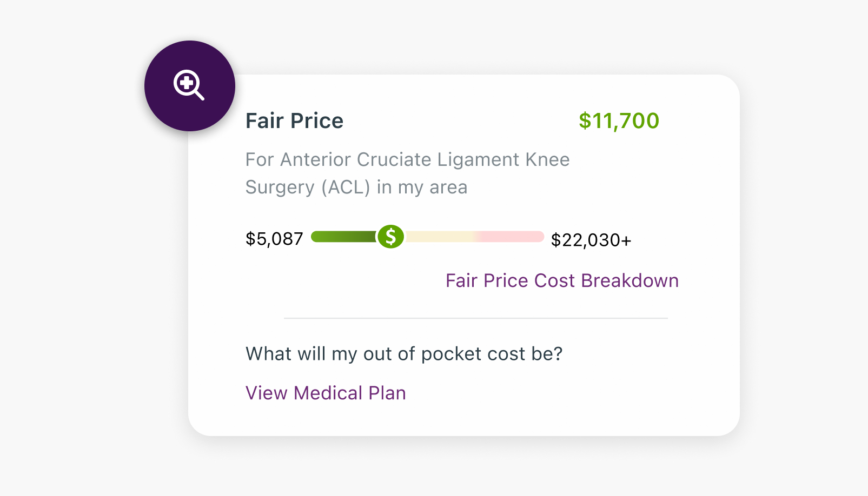
Task: Click the $22,030+ maximum price label
Action: point(591,240)
